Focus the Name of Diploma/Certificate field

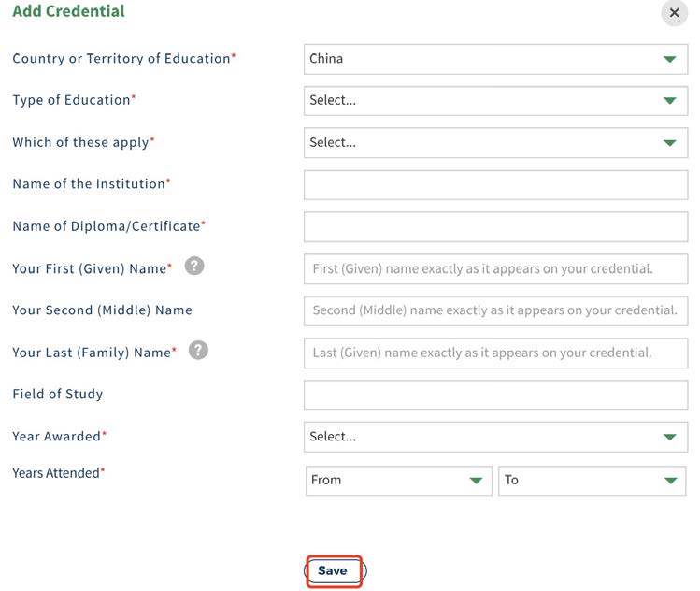pos(495,227)
